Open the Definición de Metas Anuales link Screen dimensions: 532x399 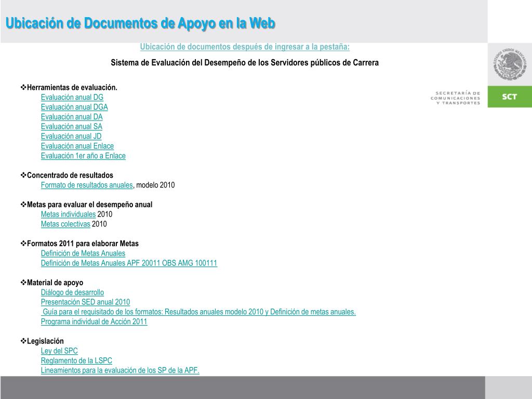pos(83,254)
